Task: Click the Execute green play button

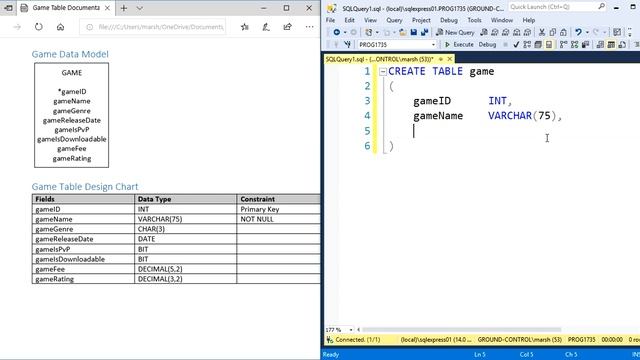Action: point(459,44)
